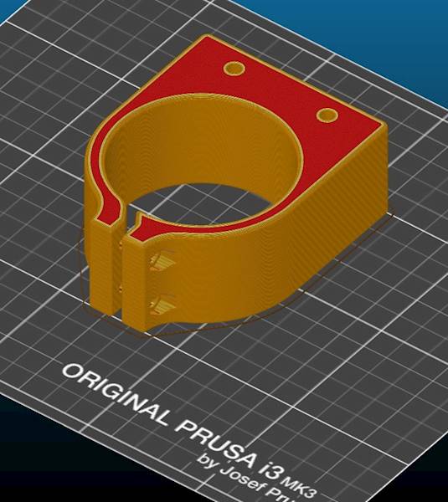Click the right screw hole near the model corner
The image size is (448, 502).
coord(327,115)
